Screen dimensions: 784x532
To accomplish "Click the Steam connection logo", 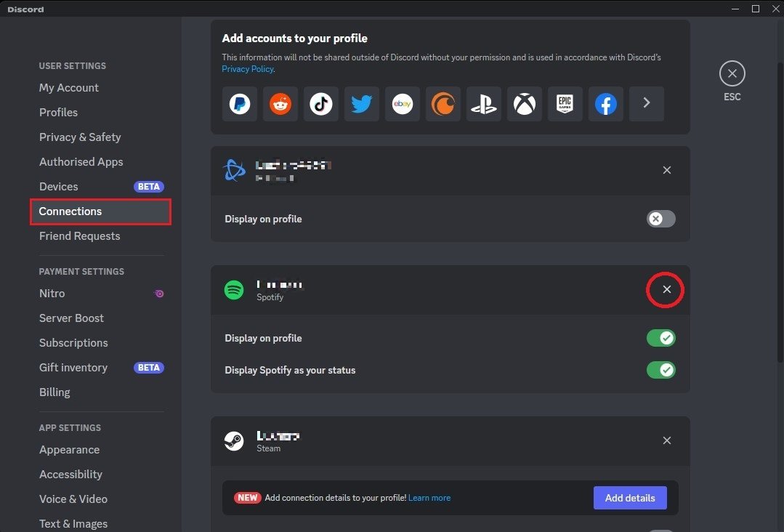I will tap(234, 441).
